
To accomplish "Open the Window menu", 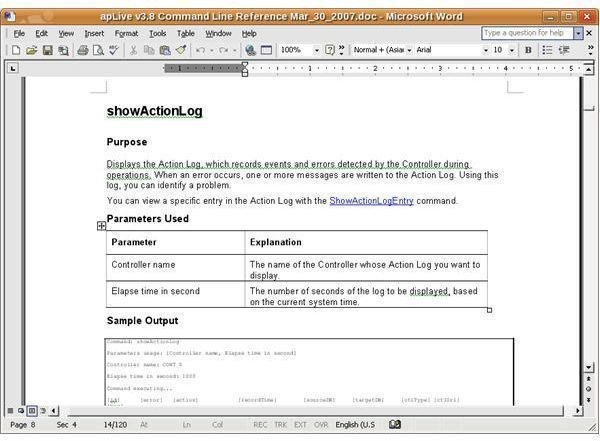I will (218, 34).
